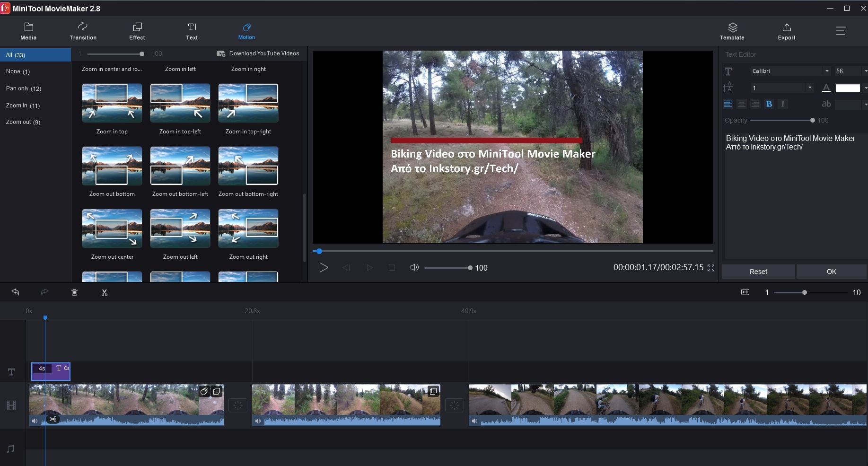This screenshot has width=868, height=466.
Task: Click the scissors split icon in timeline toolbar
Action: tap(105, 293)
